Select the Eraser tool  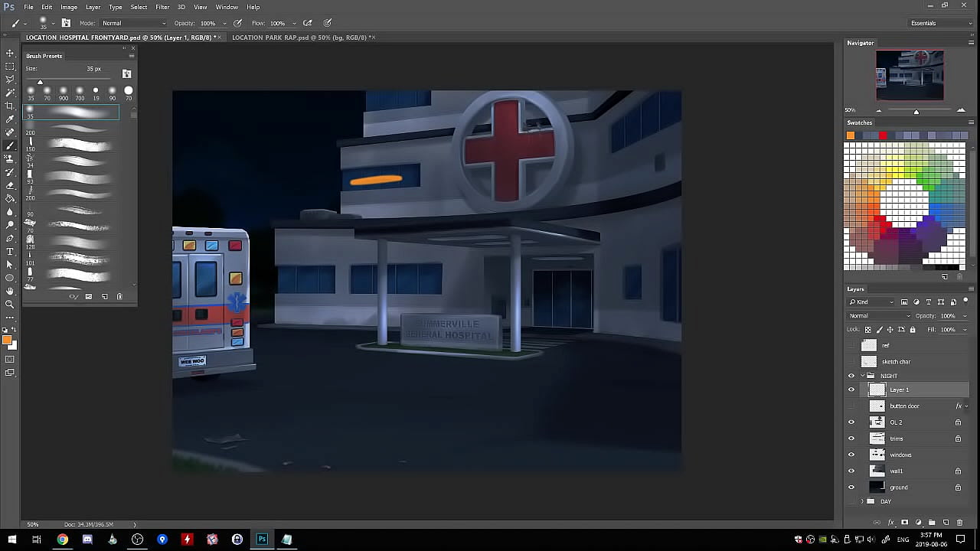[x=10, y=185]
